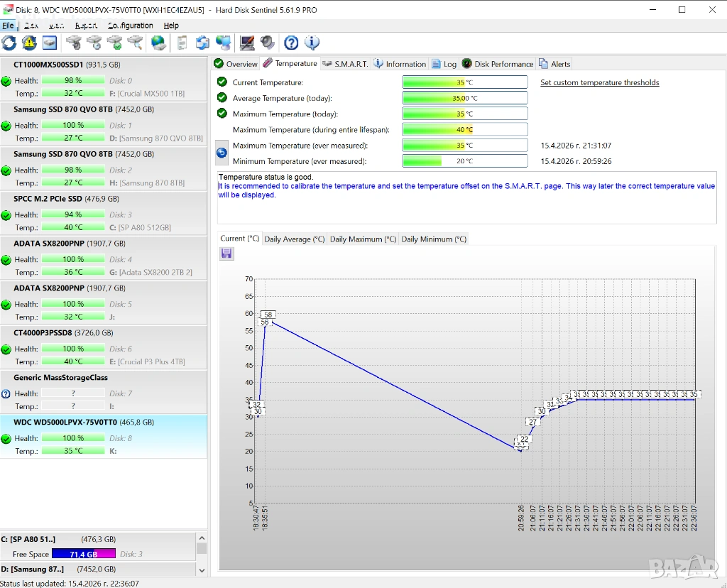Click the globe disk toolbar icon
This screenshot has width=727, height=588.
[x=159, y=43]
